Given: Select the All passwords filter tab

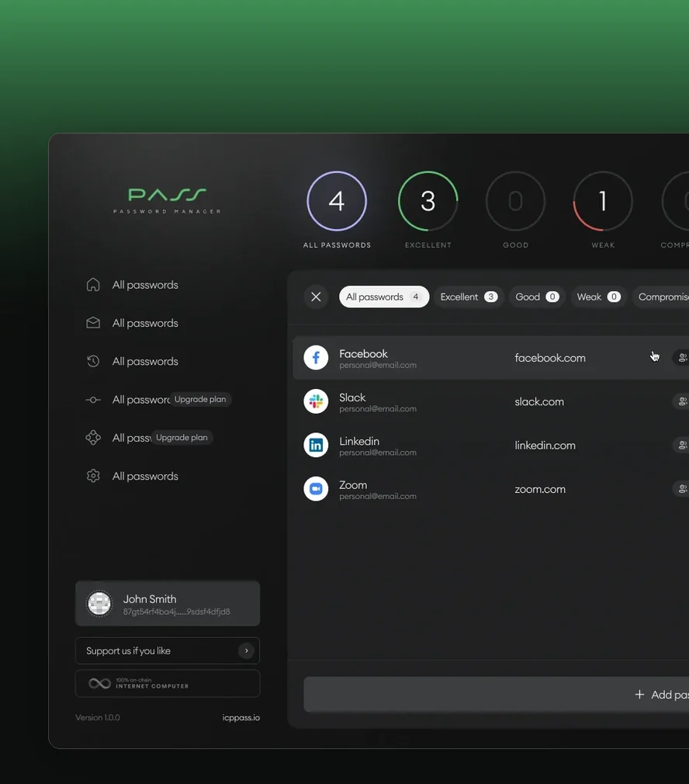Looking at the screenshot, I should tap(384, 297).
